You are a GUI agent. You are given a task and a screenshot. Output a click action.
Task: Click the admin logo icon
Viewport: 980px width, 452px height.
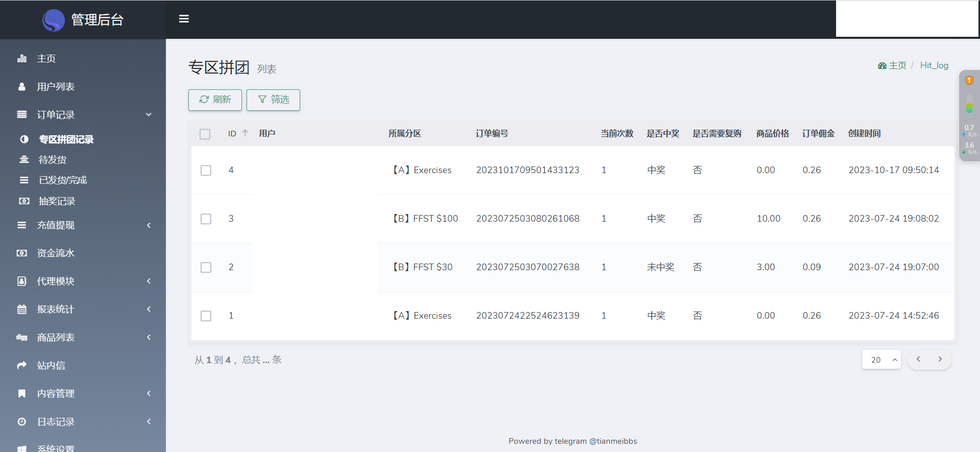click(x=54, y=20)
